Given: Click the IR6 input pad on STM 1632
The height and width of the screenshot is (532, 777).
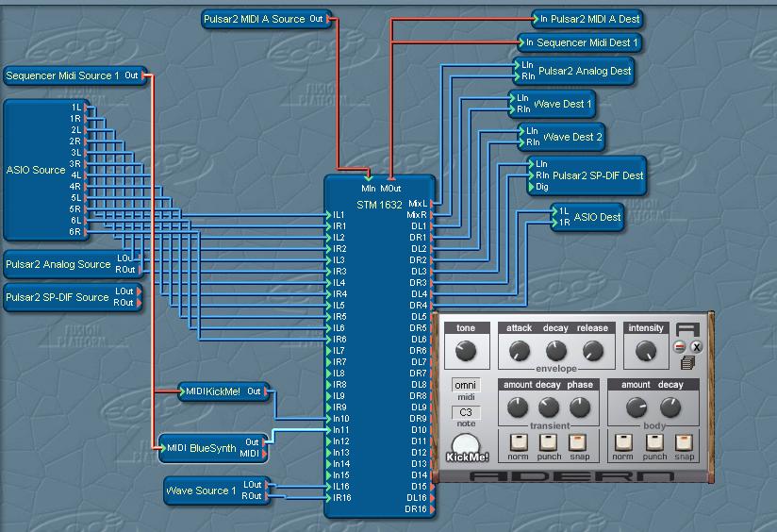Looking at the screenshot, I should pos(328,340).
